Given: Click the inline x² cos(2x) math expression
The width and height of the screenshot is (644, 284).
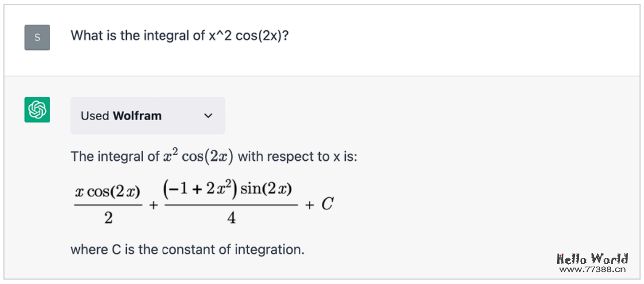Looking at the screenshot, I should pos(198,156).
